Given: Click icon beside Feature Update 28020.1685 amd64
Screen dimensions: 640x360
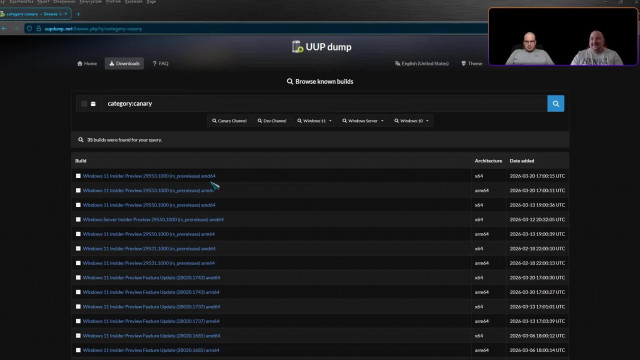Looking at the screenshot, I should tap(78, 336).
